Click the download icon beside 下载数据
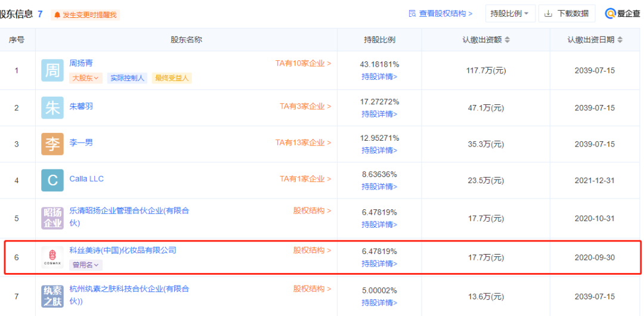The image size is (644, 316). click(548, 14)
